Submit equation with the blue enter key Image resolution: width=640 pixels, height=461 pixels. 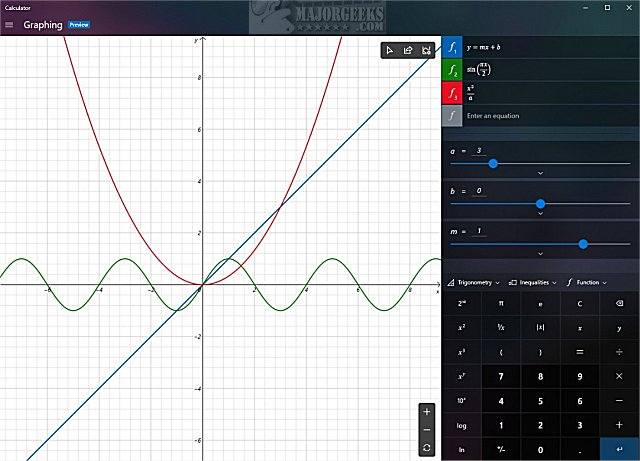click(x=619, y=449)
